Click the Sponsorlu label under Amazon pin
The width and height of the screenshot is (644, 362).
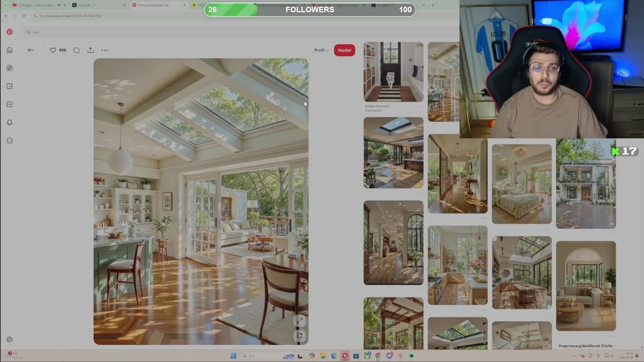tap(373, 110)
